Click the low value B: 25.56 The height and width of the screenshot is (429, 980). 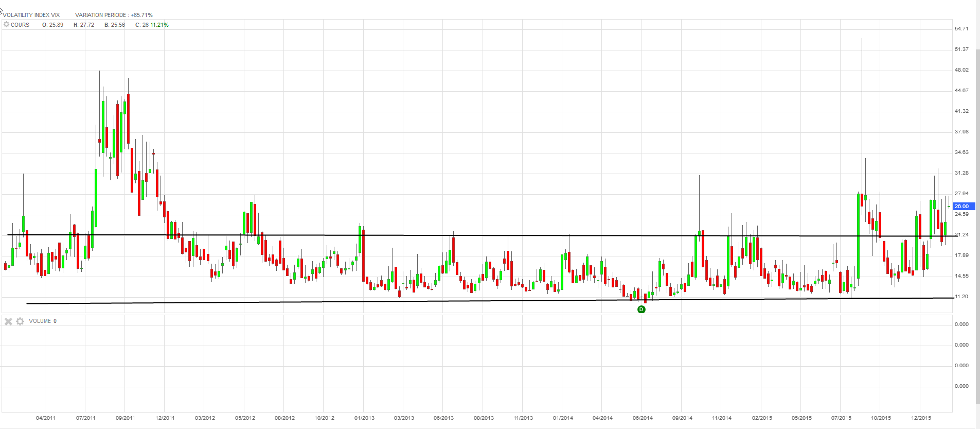(115, 25)
